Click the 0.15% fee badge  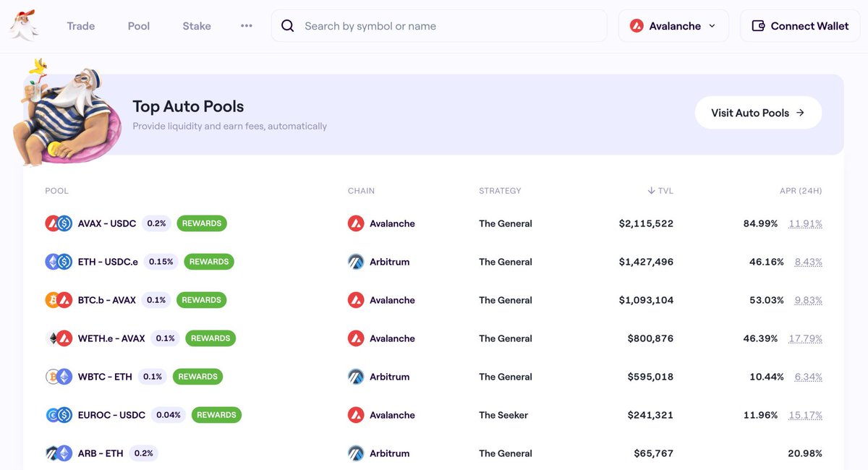tap(161, 262)
